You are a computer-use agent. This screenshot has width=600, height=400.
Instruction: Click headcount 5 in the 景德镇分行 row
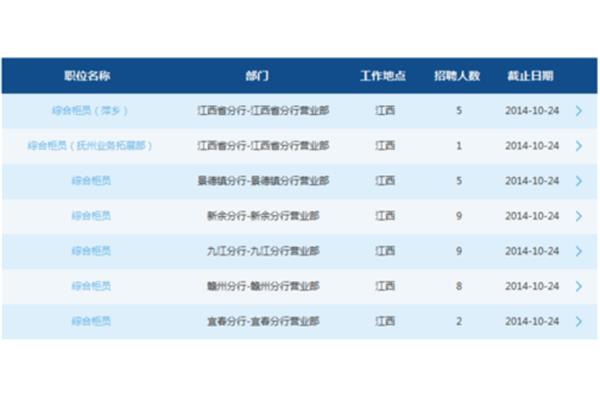tap(459, 181)
